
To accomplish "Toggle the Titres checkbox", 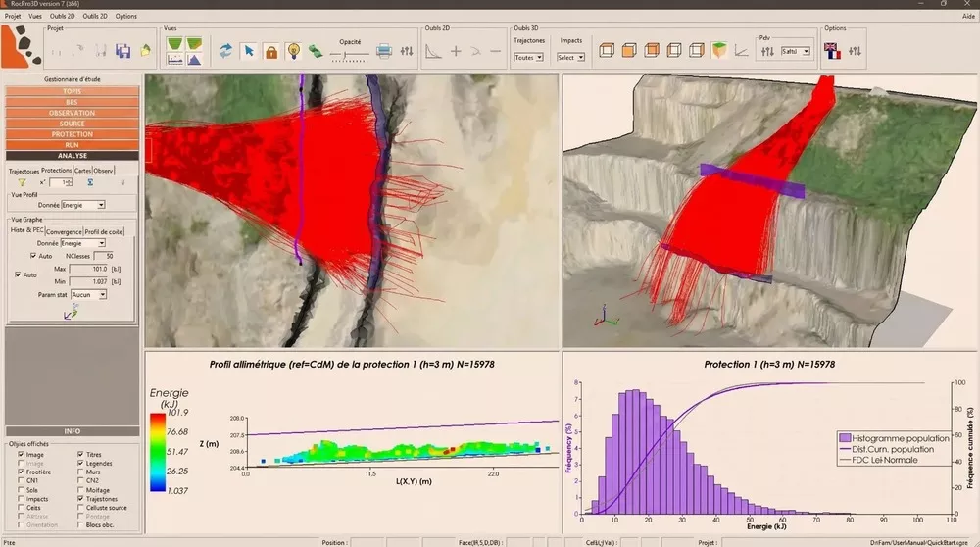I will pos(80,455).
